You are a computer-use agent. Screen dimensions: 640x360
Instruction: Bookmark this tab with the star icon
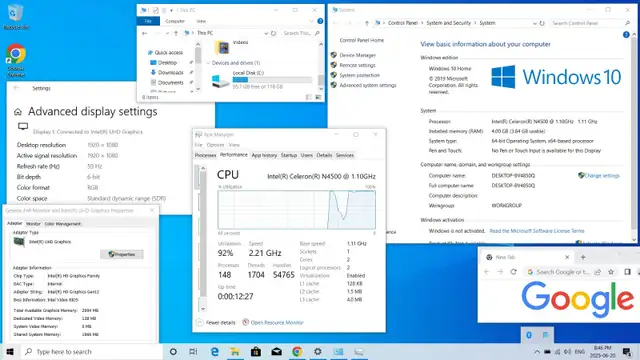pyautogui.click(x=611, y=272)
